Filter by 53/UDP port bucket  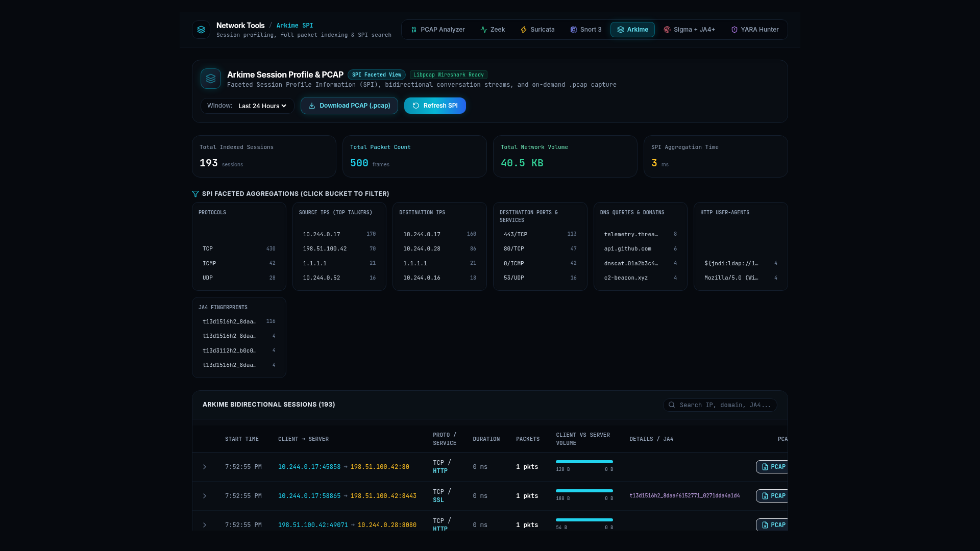(x=540, y=278)
